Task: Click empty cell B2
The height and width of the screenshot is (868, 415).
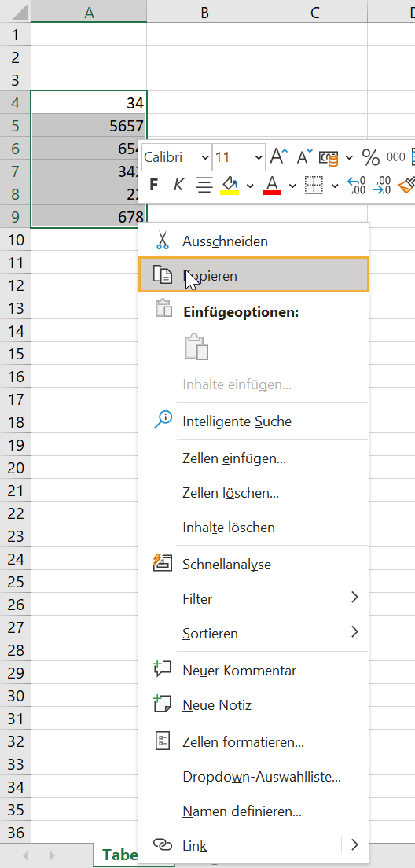Action: click(x=204, y=57)
